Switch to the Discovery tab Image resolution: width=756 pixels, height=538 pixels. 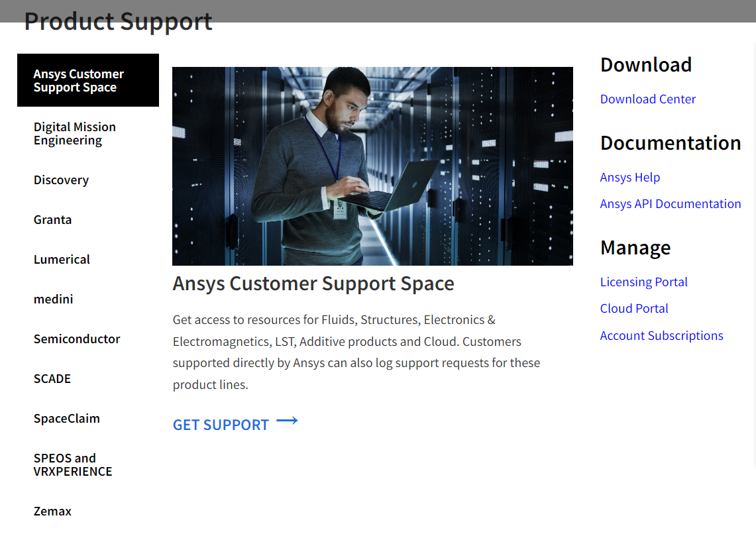point(61,180)
